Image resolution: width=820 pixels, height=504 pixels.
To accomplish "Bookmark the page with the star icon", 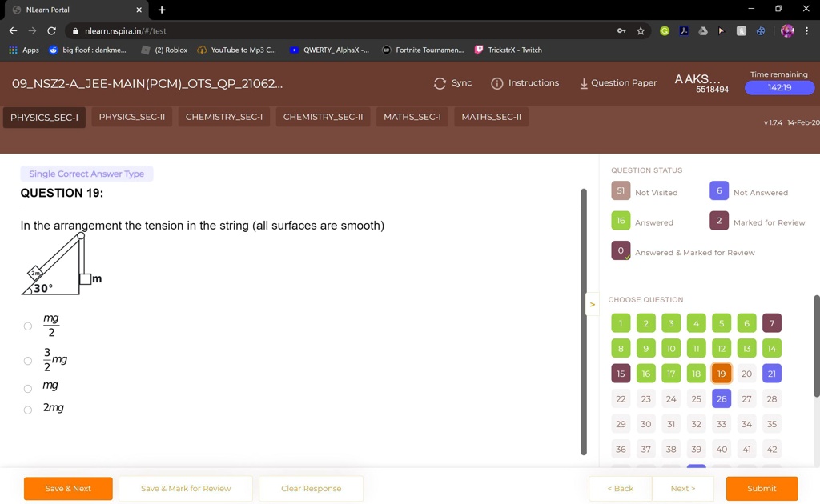I will (x=640, y=30).
